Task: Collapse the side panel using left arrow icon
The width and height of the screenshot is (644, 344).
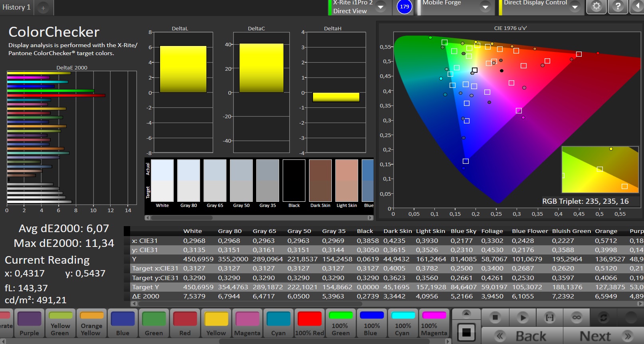Action: click(x=637, y=7)
